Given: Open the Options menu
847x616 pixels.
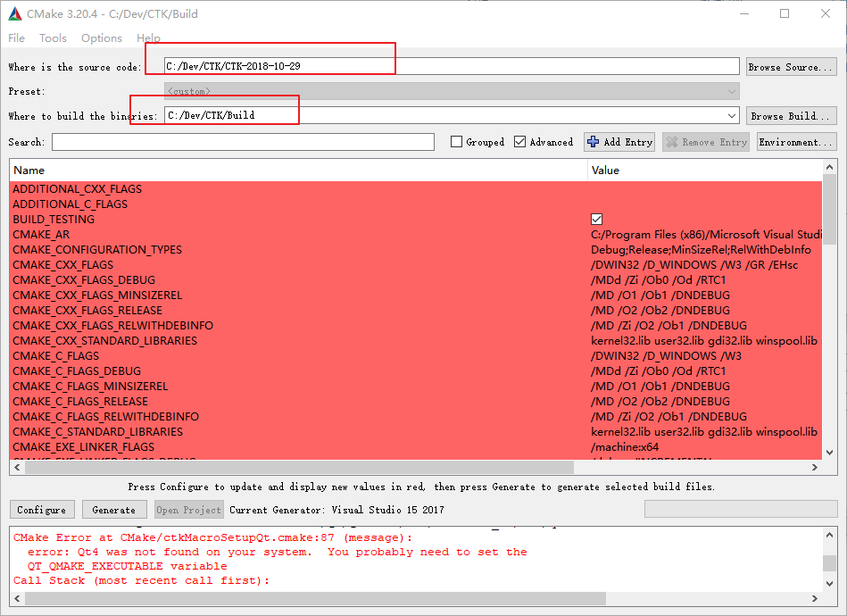Looking at the screenshot, I should (x=102, y=37).
